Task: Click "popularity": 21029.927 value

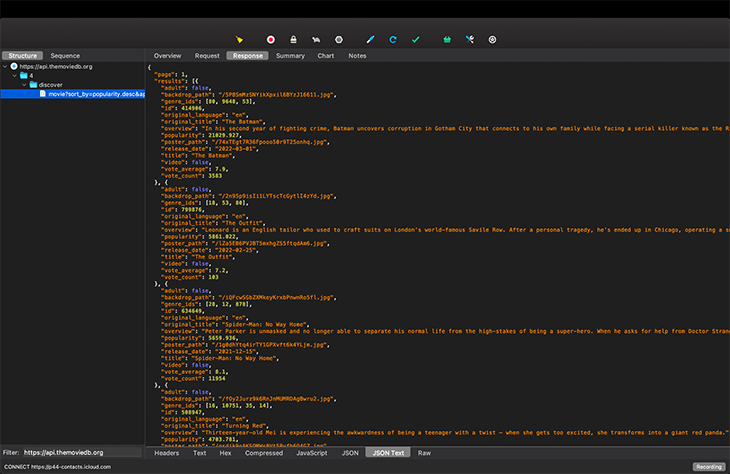Action: coord(225,135)
